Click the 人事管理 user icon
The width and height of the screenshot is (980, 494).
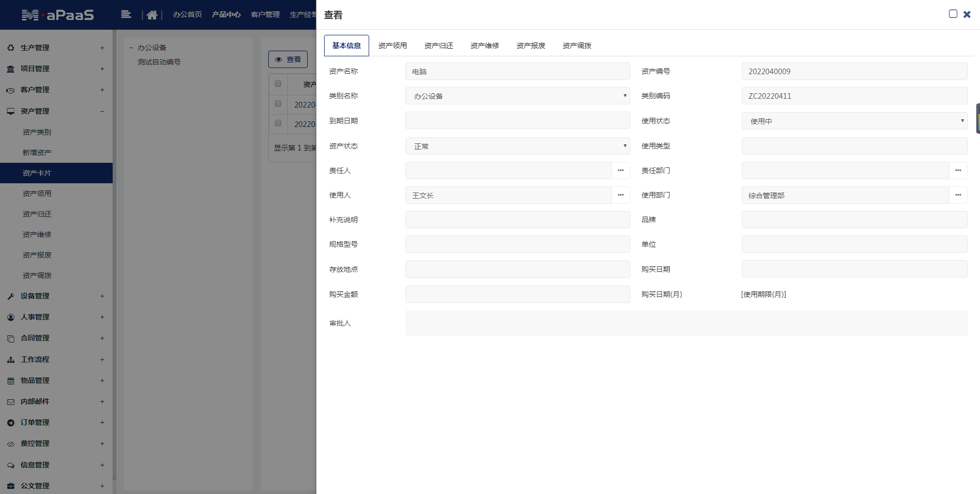tap(11, 317)
